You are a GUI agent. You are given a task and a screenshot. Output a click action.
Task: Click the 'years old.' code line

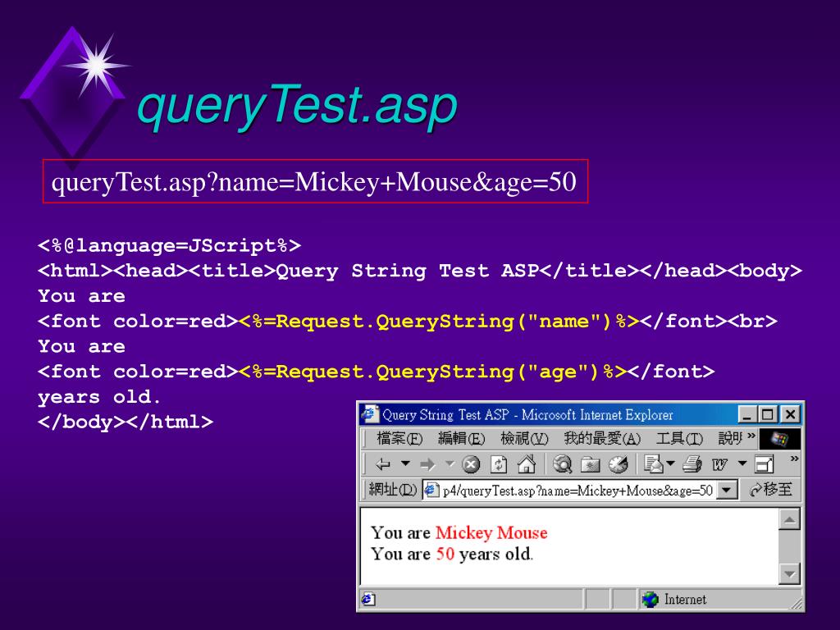99,398
